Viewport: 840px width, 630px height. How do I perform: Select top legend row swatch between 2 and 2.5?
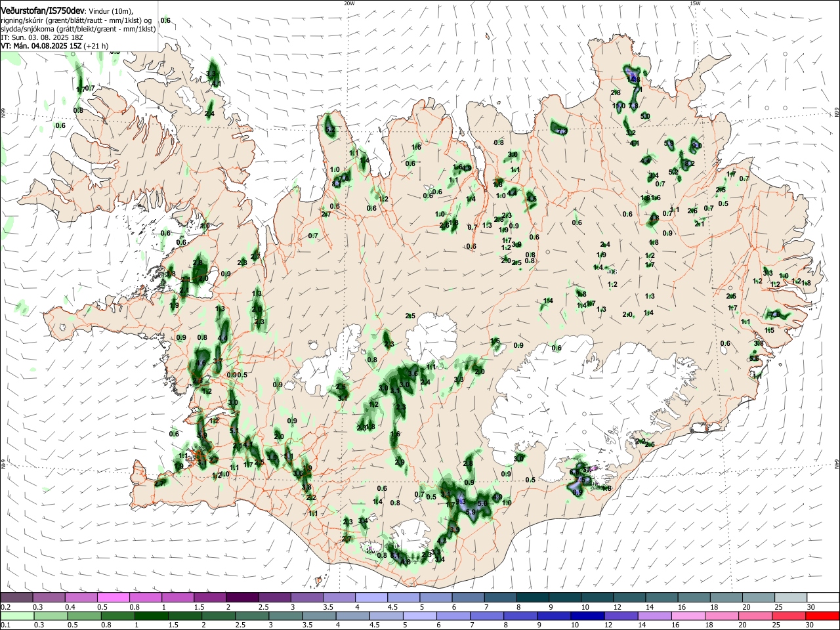pyautogui.click(x=242, y=597)
